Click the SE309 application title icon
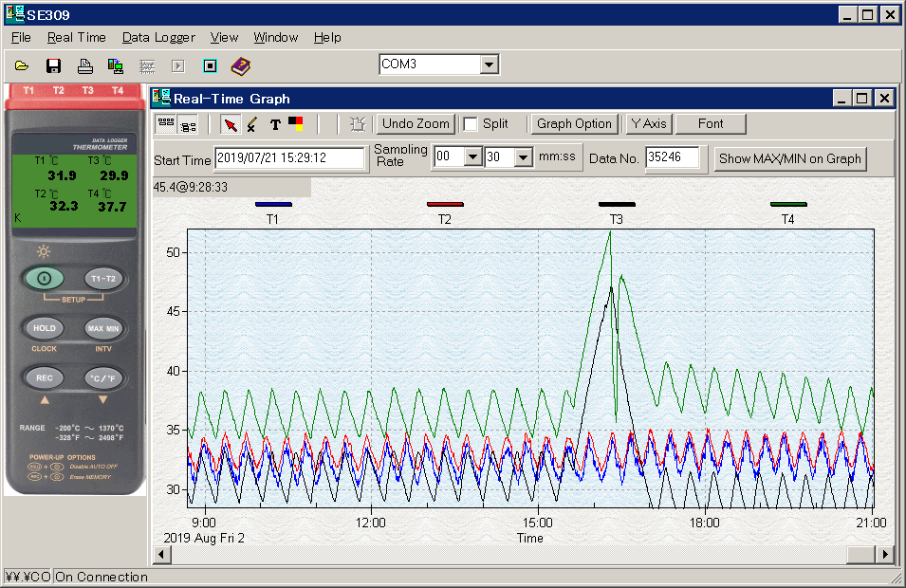This screenshot has height=588, width=906. (x=15, y=14)
